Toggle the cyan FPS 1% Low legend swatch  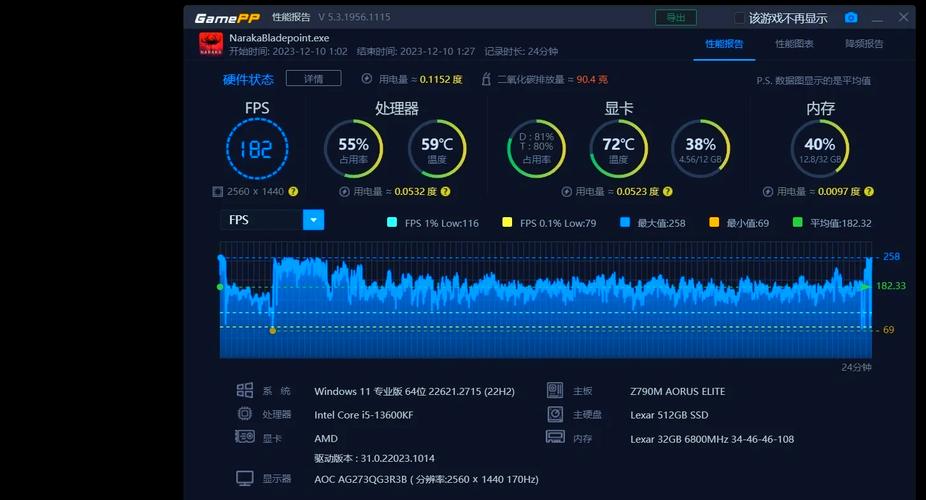[x=392, y=223]
